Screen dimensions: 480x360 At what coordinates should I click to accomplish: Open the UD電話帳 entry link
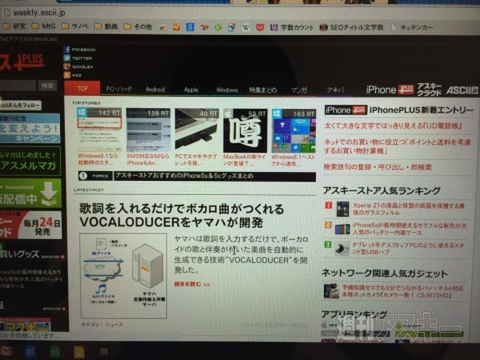[x=393, y=126]
